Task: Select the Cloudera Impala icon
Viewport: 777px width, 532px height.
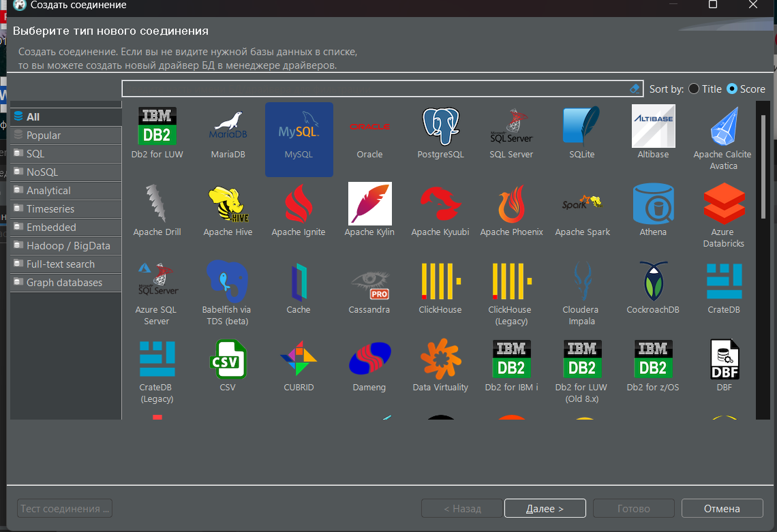Action: pyautogui.click(x=582, y=281)
